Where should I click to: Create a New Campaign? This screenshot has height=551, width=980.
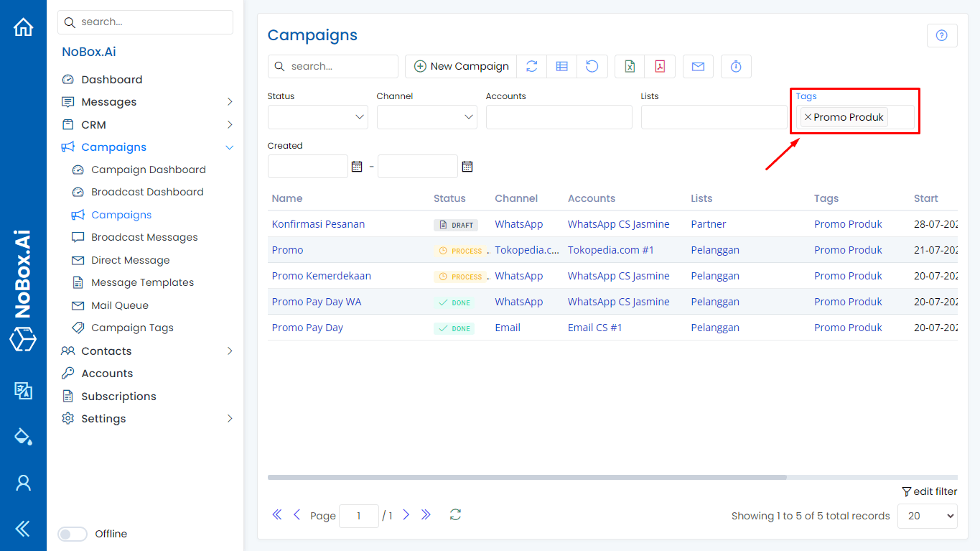coord(460,65)
